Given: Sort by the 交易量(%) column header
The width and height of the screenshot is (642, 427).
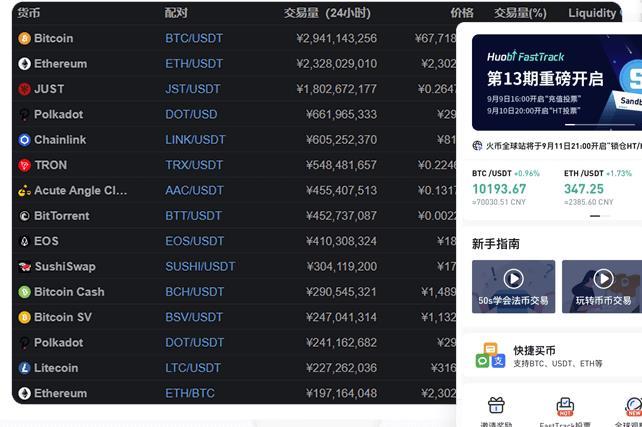Looking at the screenshot, I should click(x=520, y=13).
